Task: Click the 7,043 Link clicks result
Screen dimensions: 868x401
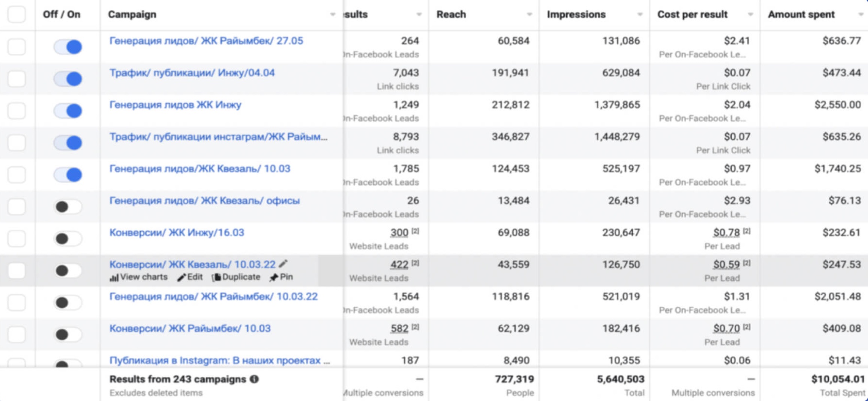Action: pyautogui.click(x=406, y=72)
